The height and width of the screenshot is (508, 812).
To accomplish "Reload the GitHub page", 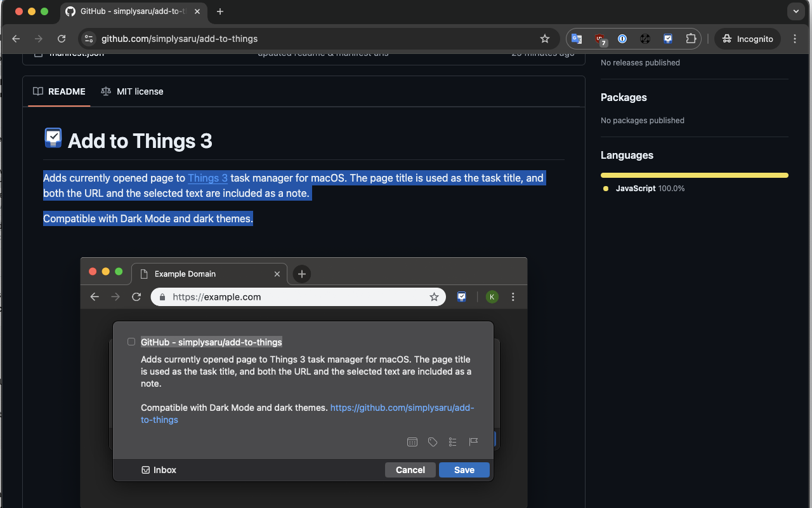I will click(62, 39).
